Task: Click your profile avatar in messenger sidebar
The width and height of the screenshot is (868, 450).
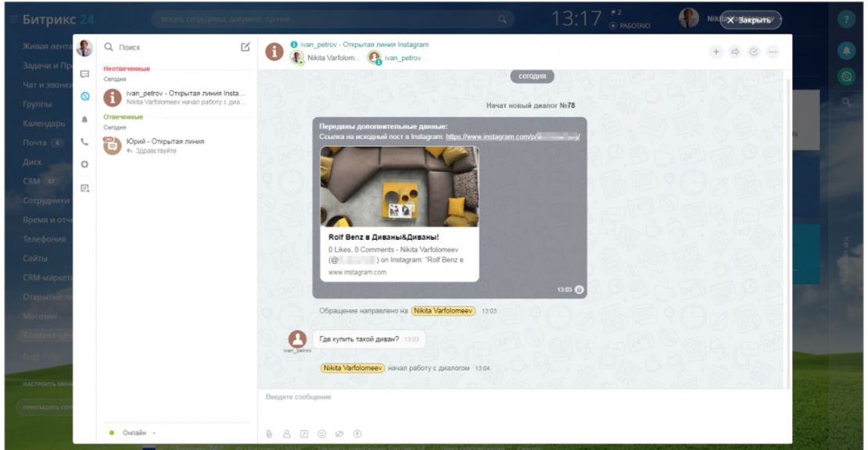Action: [84, 48]
